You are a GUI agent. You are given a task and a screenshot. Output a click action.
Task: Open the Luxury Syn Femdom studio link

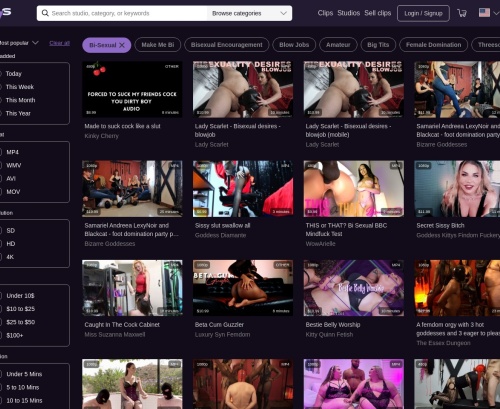222,335
